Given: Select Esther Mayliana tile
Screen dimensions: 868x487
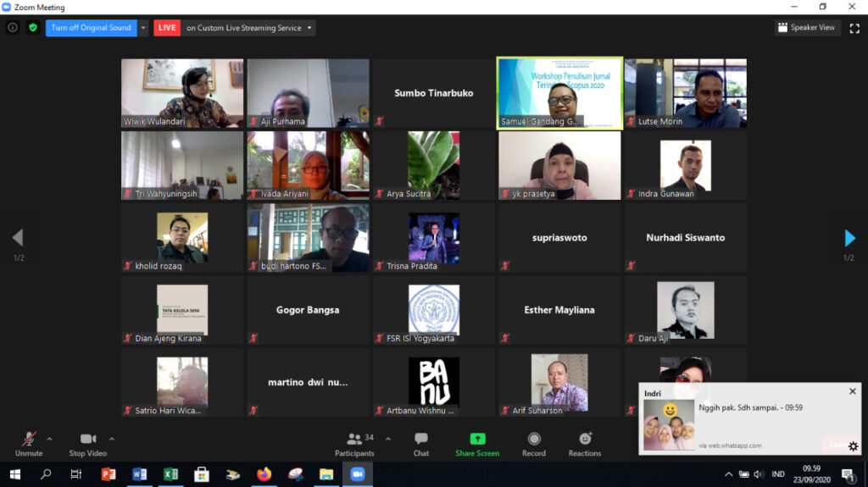Looking at the screenshot, I should tap(559, 310).
